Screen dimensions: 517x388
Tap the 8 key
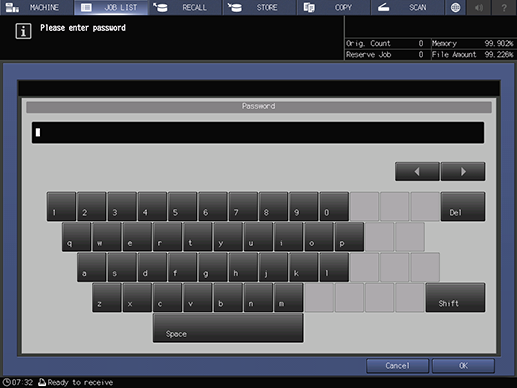coord(274,206)
